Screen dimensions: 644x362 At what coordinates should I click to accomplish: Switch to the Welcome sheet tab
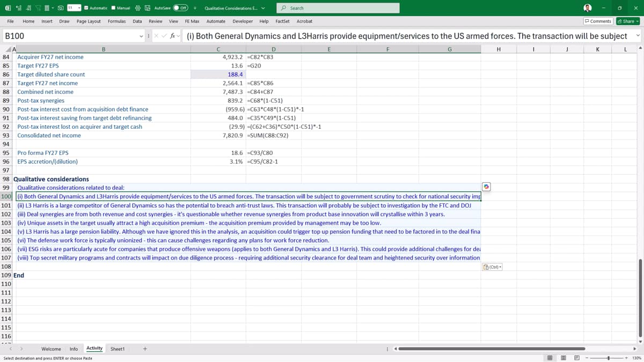(x=51, y=349)
